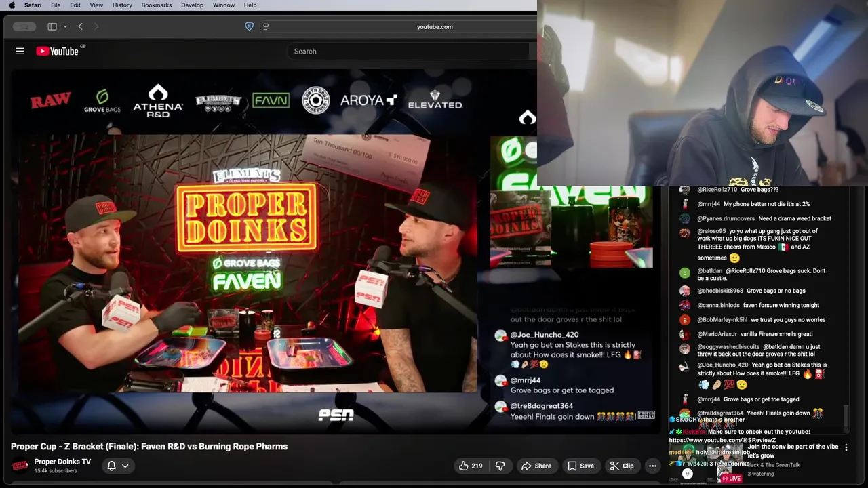Open the YouTube hamburger guide menu

[x=20, y=51]
